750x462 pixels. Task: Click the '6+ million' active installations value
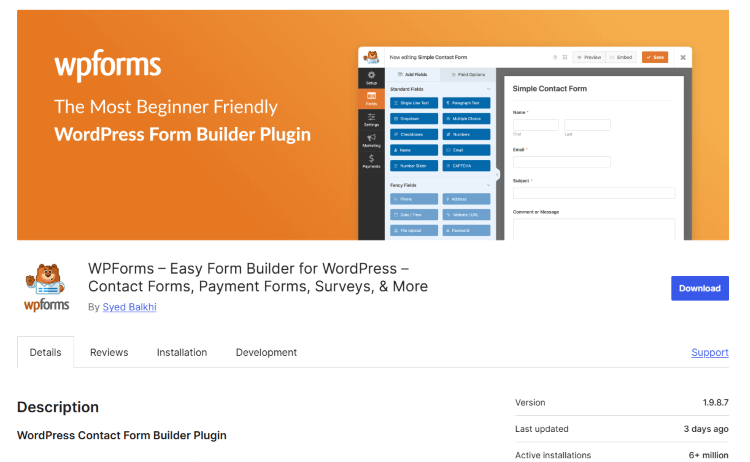(x=708, y=455)
